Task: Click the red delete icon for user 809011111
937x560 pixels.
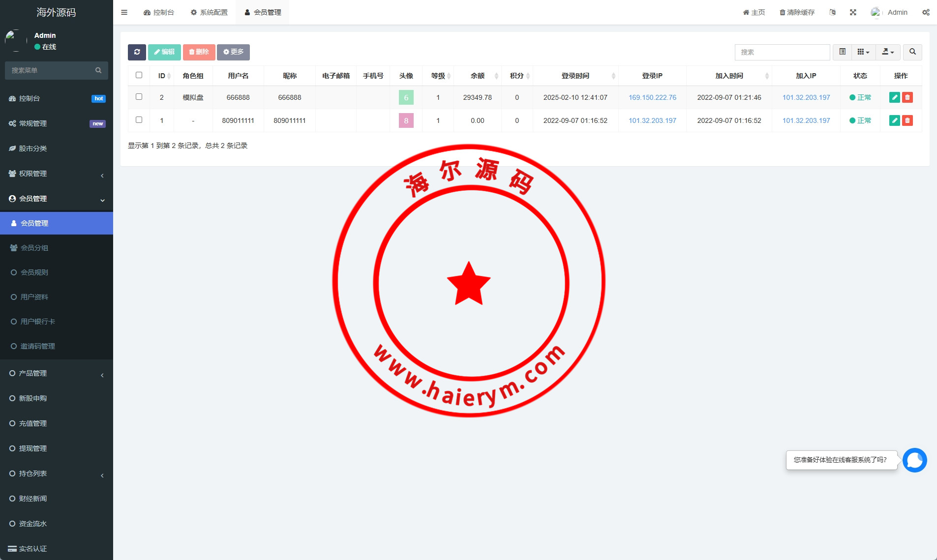Action: [907, 120]
